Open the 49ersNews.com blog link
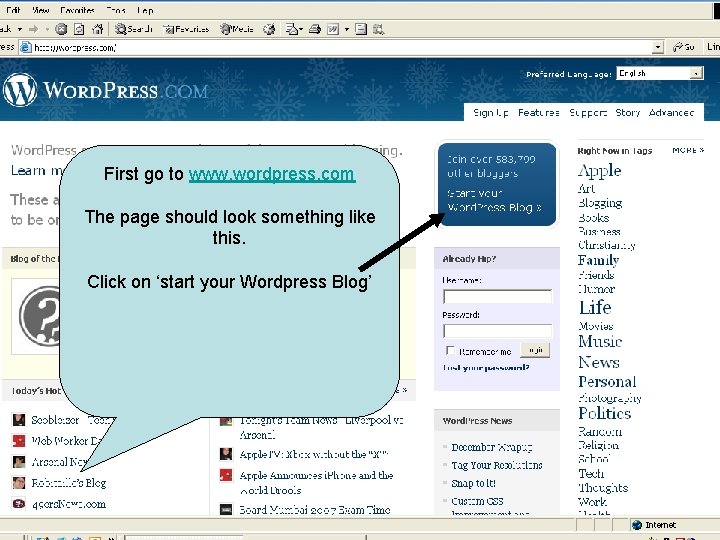720x540 pixels. (69, 504)
